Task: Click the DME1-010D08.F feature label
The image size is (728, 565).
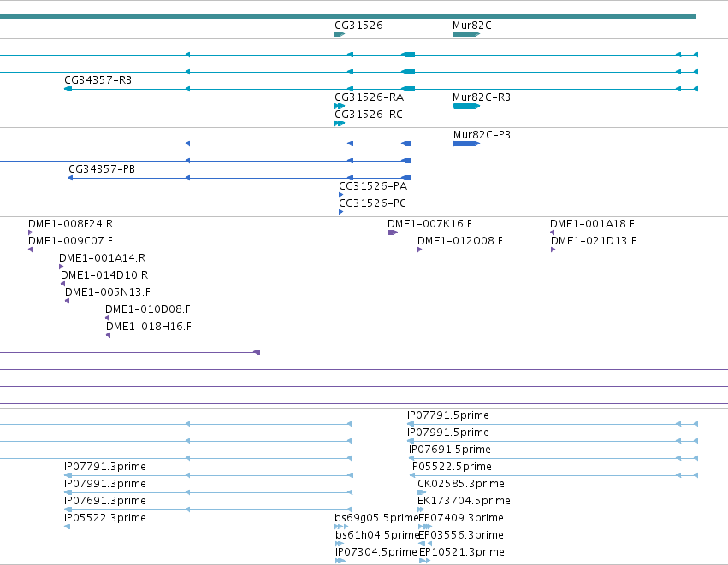Action: coord(148,310)
